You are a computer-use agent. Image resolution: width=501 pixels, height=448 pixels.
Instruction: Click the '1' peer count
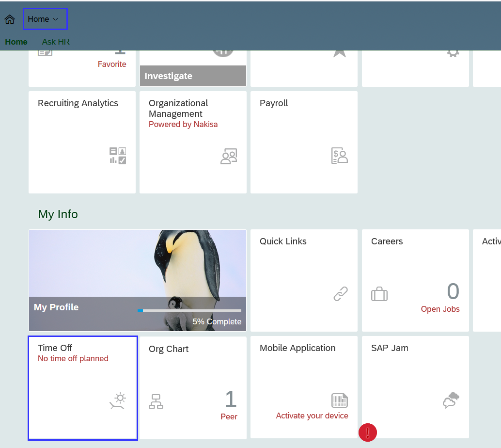231,399
